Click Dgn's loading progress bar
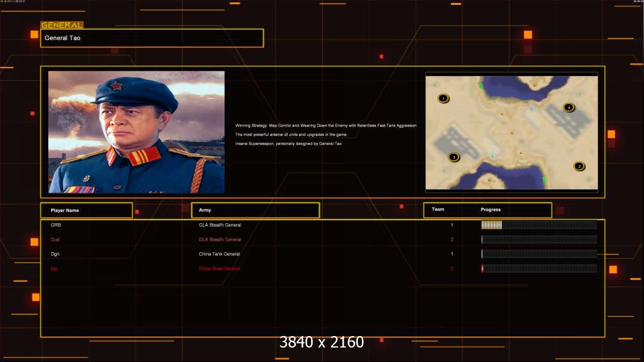Screen dimensions: 644x362 [x=539, y=254]
